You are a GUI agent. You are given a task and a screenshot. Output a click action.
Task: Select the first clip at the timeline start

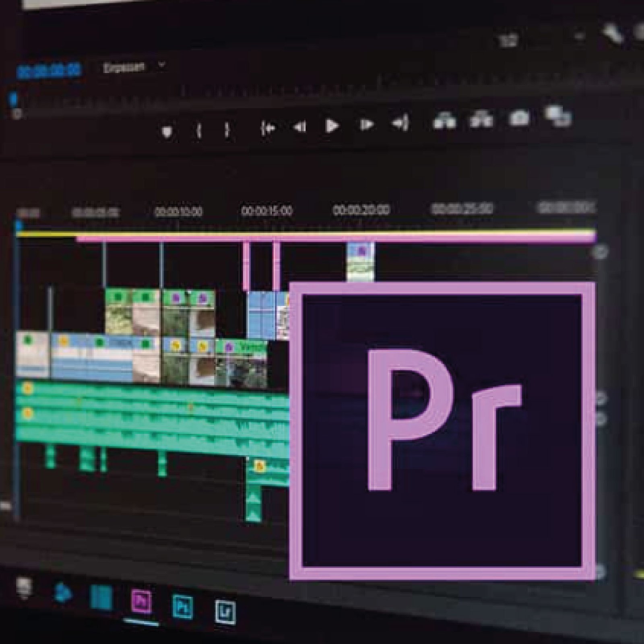[x=33, y=355]
